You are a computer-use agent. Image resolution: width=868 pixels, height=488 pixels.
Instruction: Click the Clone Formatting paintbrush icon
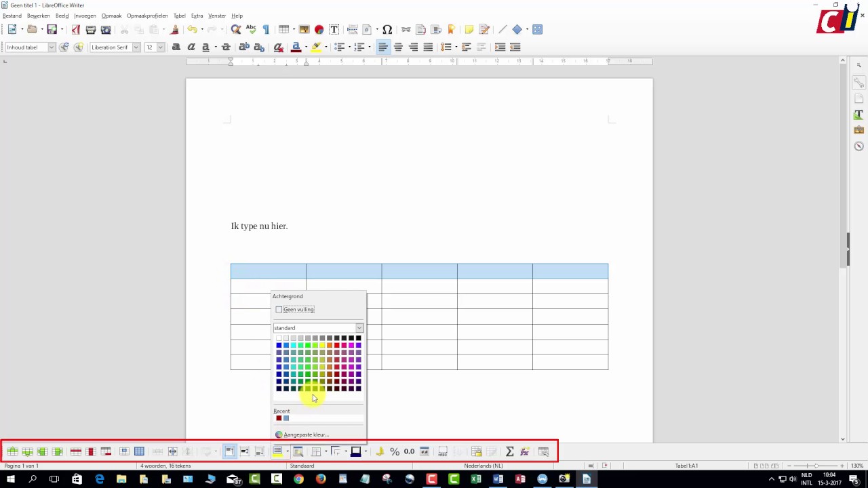click(174, 29)
